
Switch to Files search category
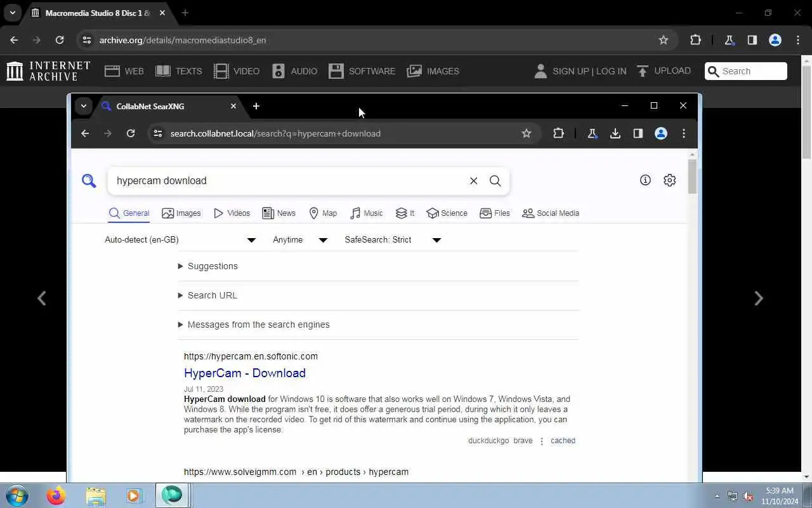495,213
